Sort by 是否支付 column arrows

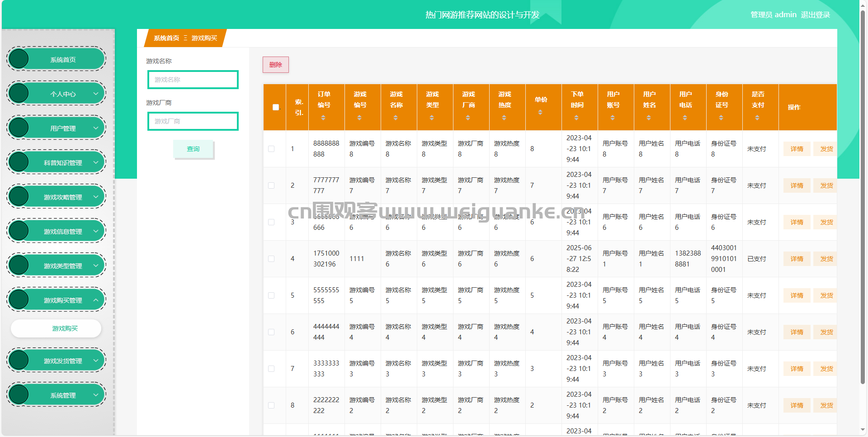757,118
